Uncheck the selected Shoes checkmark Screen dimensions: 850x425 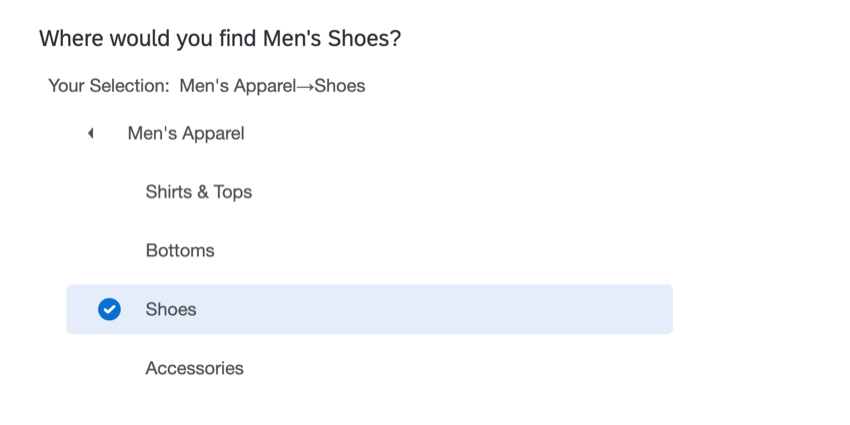pos(110,310)
